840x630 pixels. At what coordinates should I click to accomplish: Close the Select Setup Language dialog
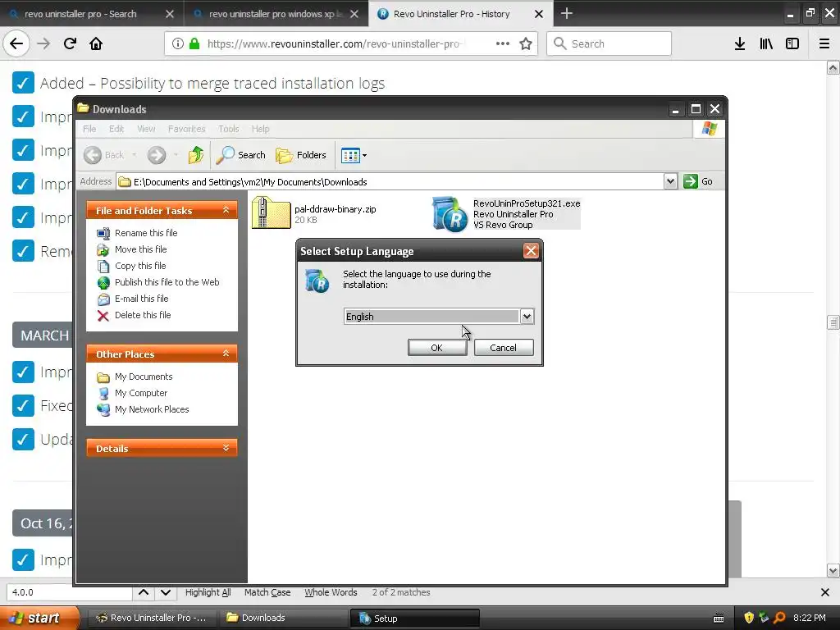(x=531, y=251)
